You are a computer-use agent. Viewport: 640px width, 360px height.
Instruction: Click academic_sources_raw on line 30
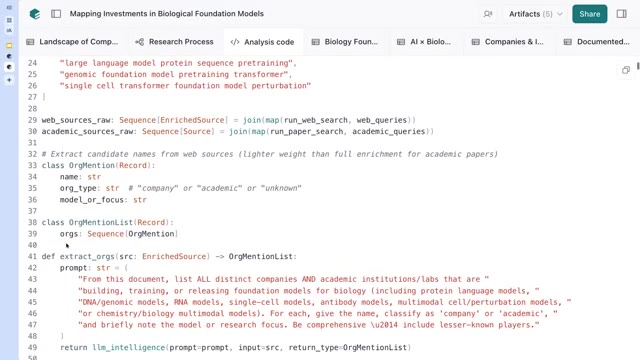[87, 131]
